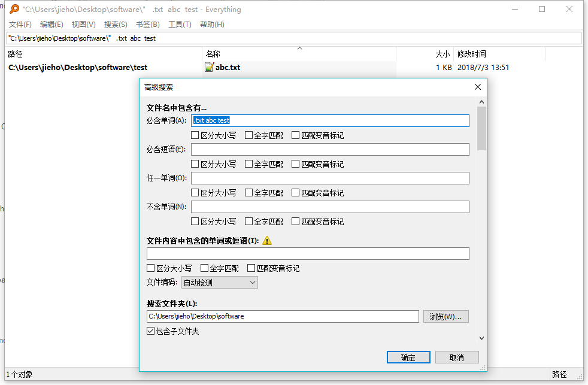The width and height of the screenshot is (588, 385).
Task: Open the 搜索 menu
Action: click(114, 24)
